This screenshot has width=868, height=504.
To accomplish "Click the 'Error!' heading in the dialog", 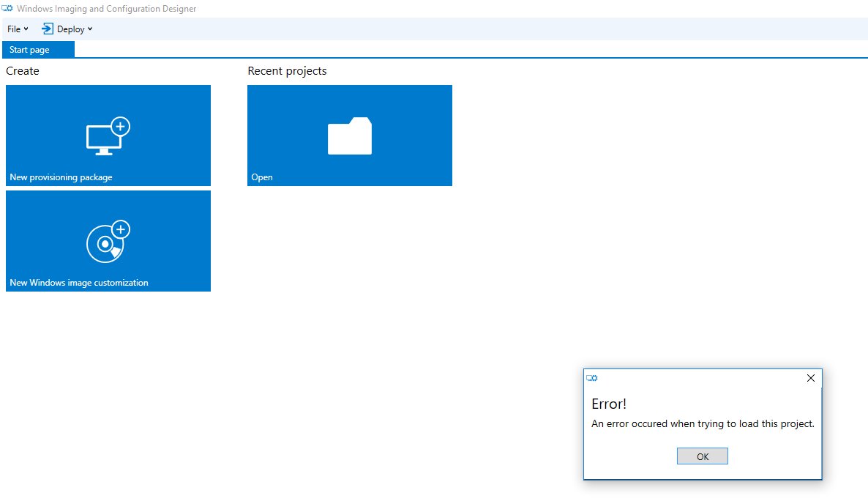I will (609, 404).
